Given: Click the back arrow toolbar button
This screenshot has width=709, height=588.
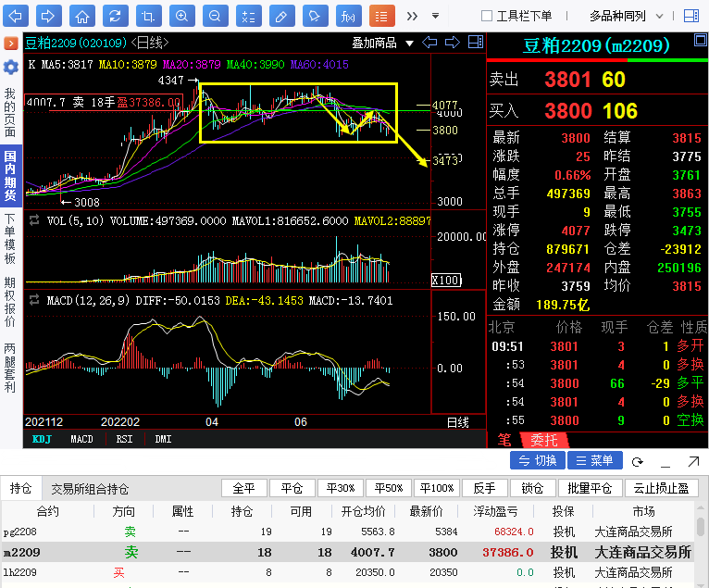Looking at the screenshot, I should 17,16.
